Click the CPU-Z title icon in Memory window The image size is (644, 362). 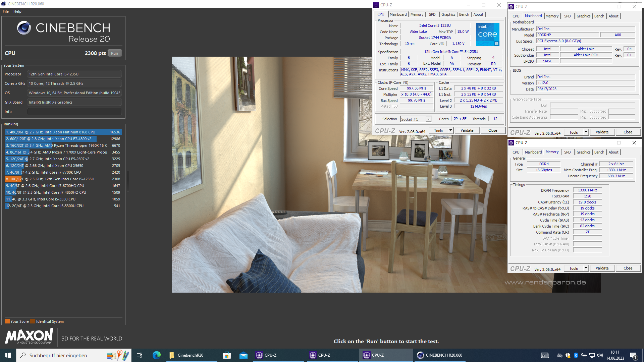click(x=512, y=143)
